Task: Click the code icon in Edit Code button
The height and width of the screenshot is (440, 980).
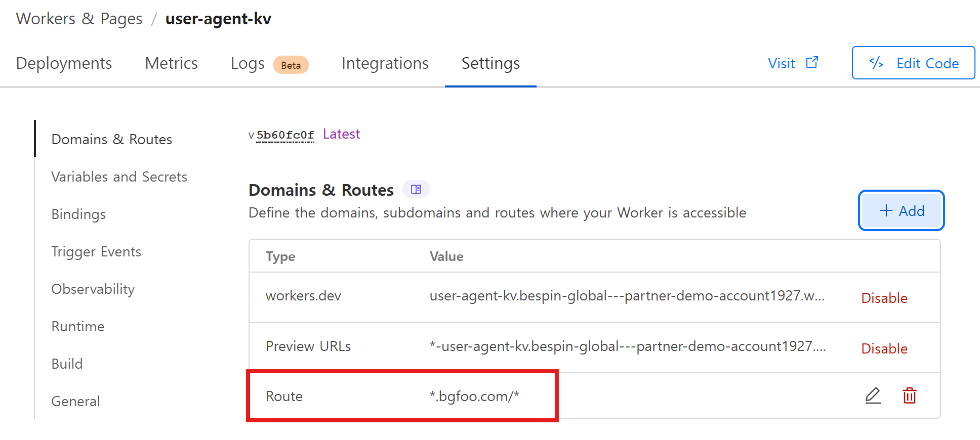Action: [x=876, y=63]
